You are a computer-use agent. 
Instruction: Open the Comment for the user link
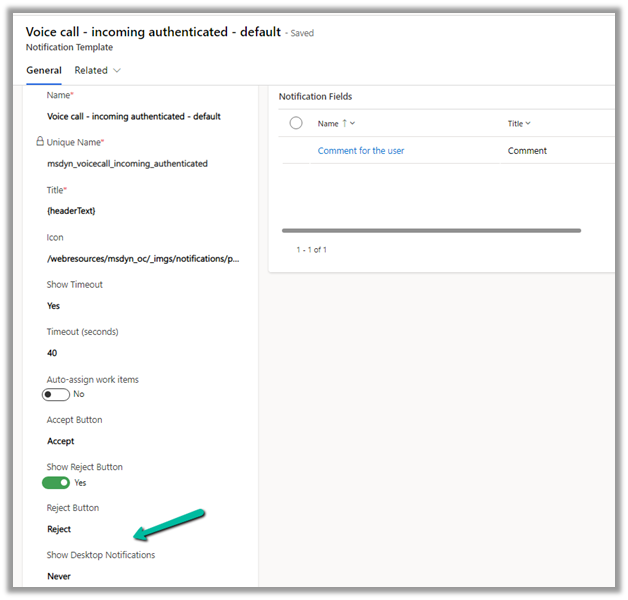click(361, 151)
